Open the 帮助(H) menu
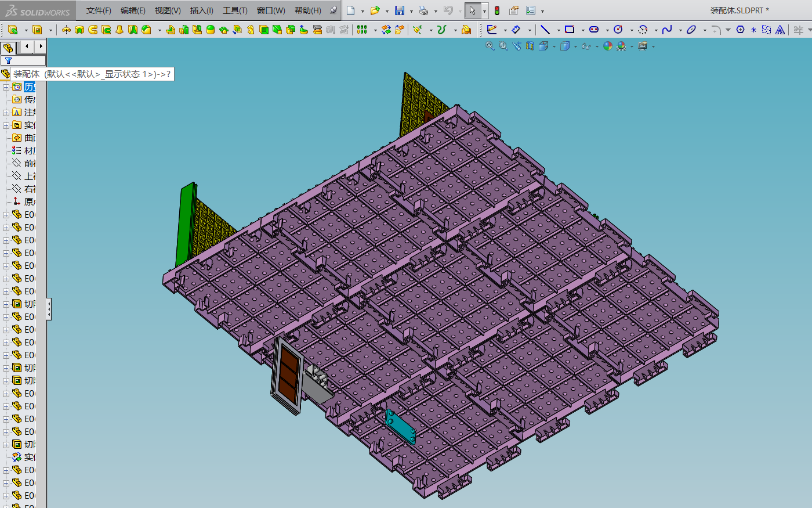The height and width of the screenshot is (508, 812). pos(307,10)
